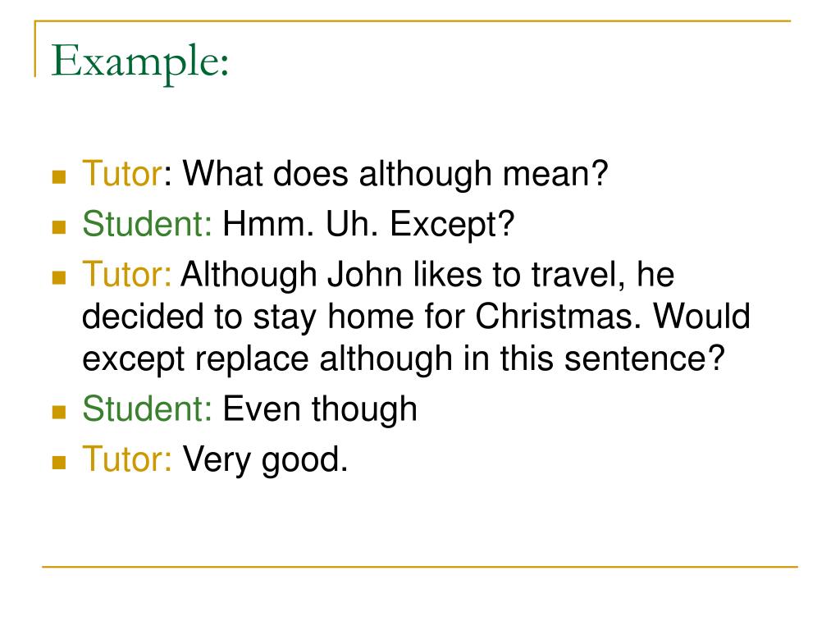Click the text 'Hmm. Uh. Except?'
The width and height of the screenshot is (840, 630).
point(368,225)
